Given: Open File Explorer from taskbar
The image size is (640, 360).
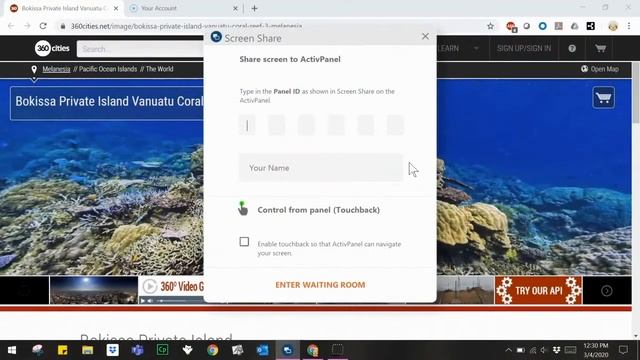Looking at the screenshot, I should pyautogui.click(x=87, y=350).
